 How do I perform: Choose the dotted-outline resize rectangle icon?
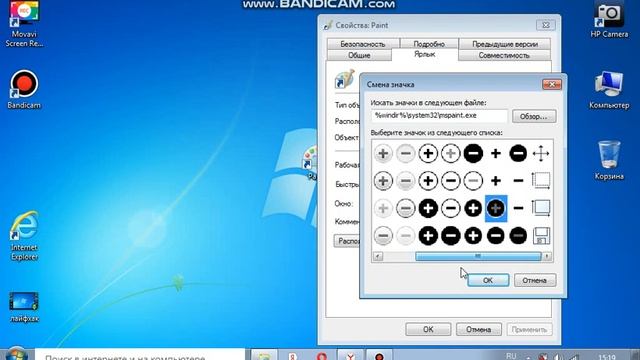coord(541,181)
